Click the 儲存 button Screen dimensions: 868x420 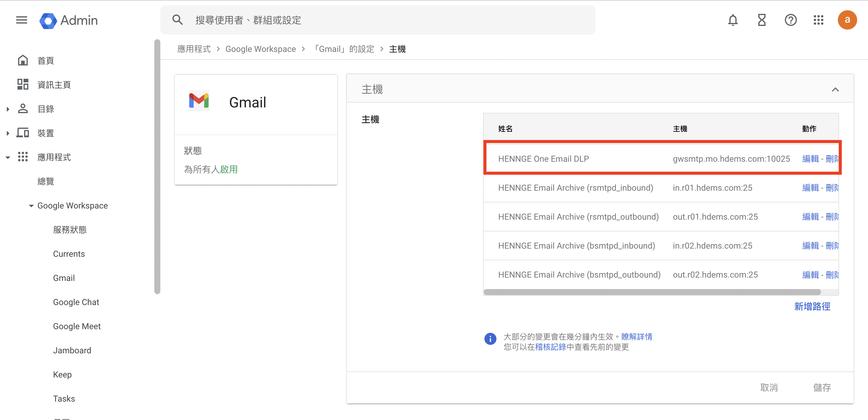click(822, 387)
